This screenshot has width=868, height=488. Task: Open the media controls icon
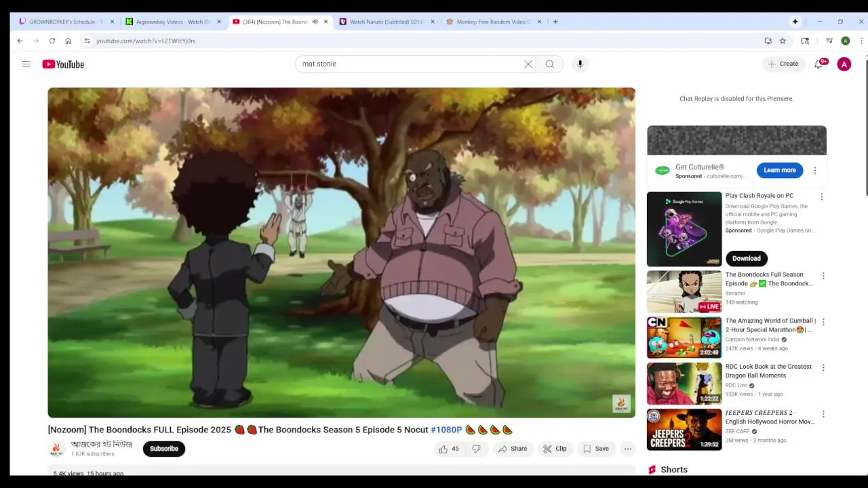[829, 41]
